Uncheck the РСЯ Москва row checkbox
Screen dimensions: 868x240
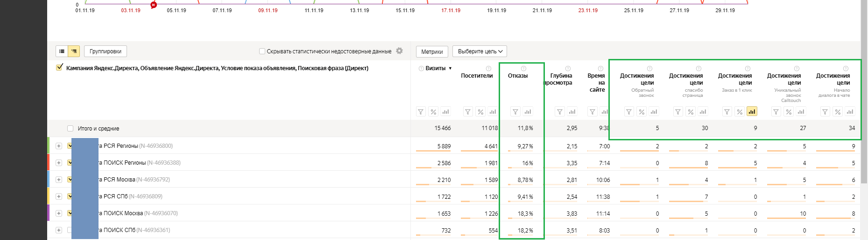pos(70,179)
